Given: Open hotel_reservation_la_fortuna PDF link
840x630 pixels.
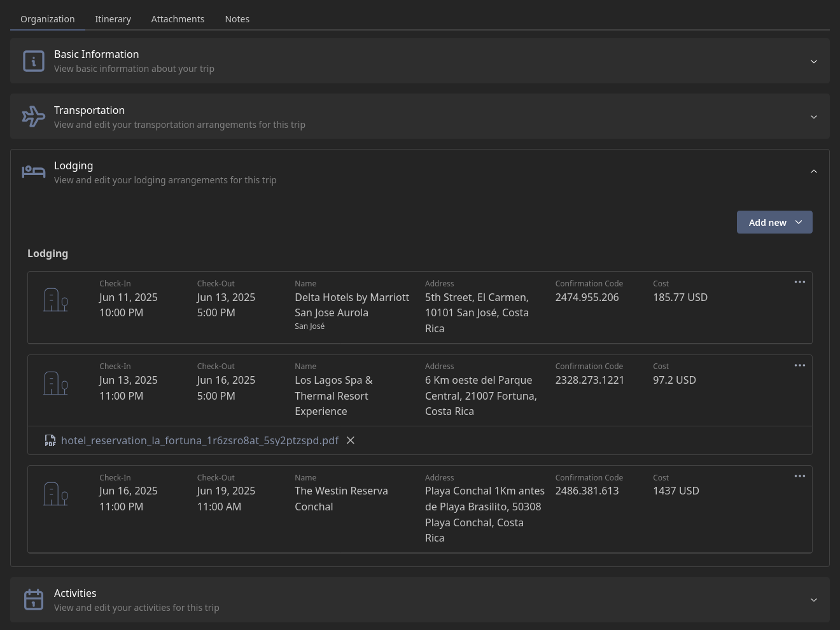Looking at the screenshot, I should 200,440.
